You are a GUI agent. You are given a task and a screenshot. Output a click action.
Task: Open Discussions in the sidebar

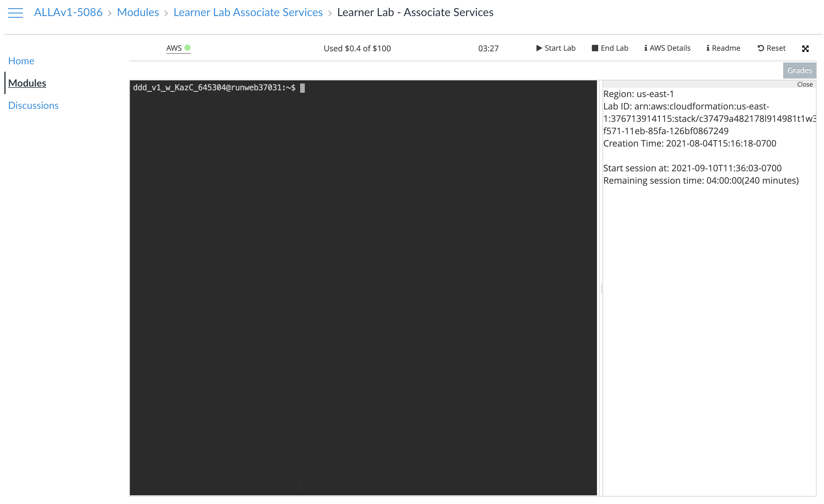point(33,106)
